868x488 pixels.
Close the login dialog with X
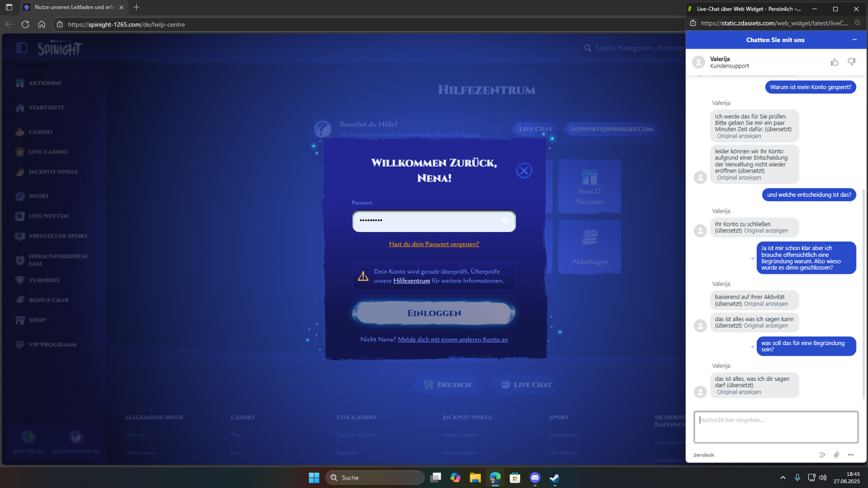click(x=524, y=171)
